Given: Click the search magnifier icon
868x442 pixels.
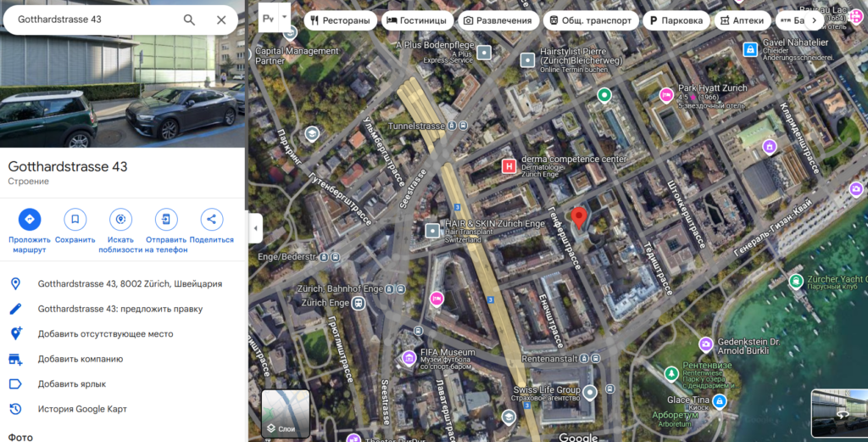Looking at the screenshot, I should [189, 20].
